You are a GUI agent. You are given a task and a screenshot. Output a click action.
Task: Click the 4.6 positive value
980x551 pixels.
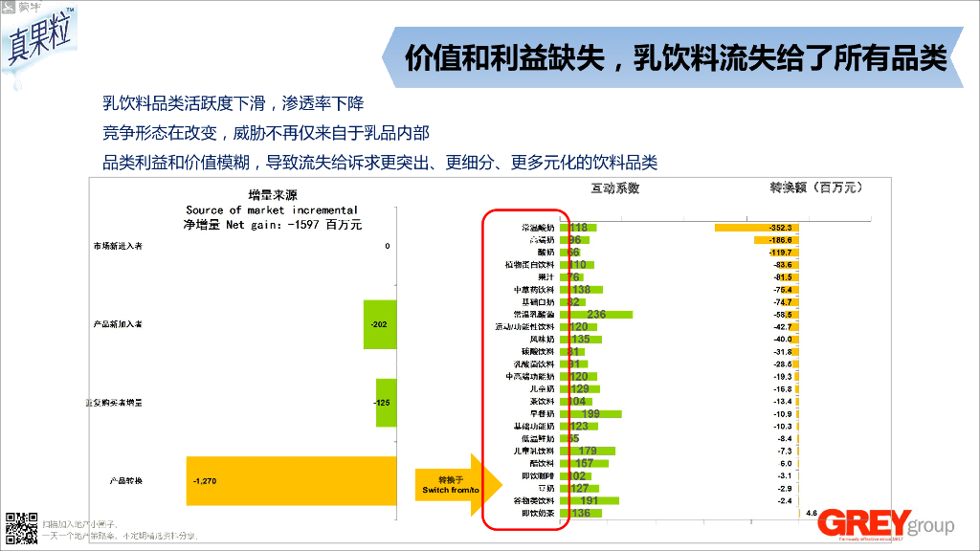[812, 513]
